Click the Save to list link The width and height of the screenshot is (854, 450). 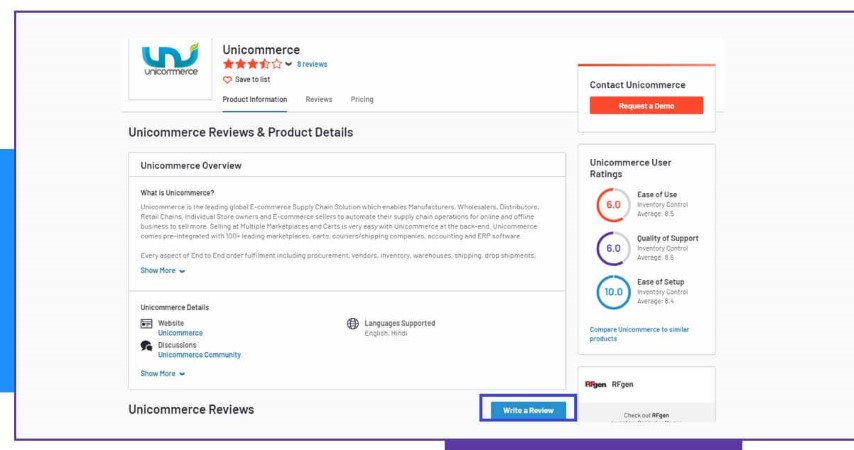(252, 80)
